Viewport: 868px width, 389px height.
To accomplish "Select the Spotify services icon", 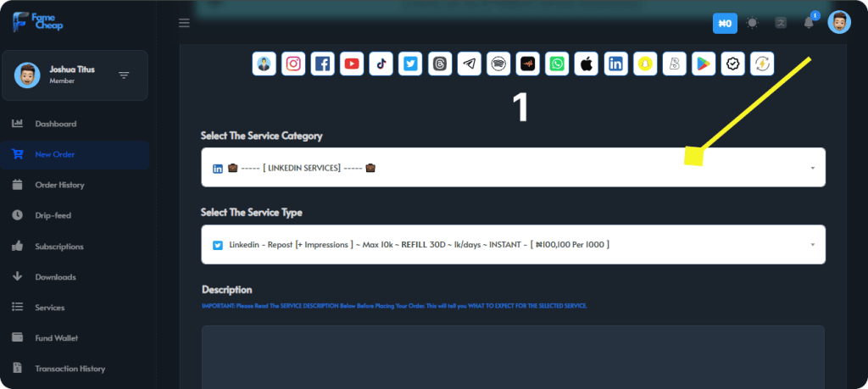I will [498, 64].
